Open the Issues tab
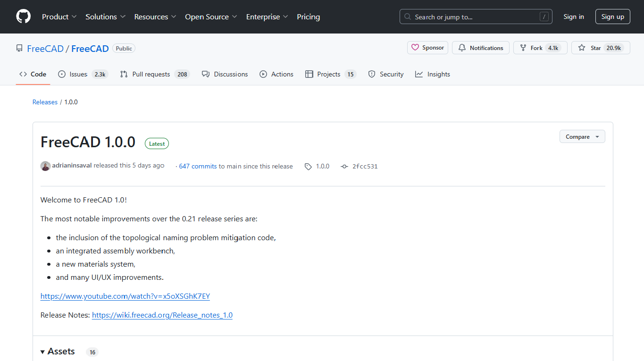The height and width of the screenshot is (361, 644). click(x=83, y=74)
